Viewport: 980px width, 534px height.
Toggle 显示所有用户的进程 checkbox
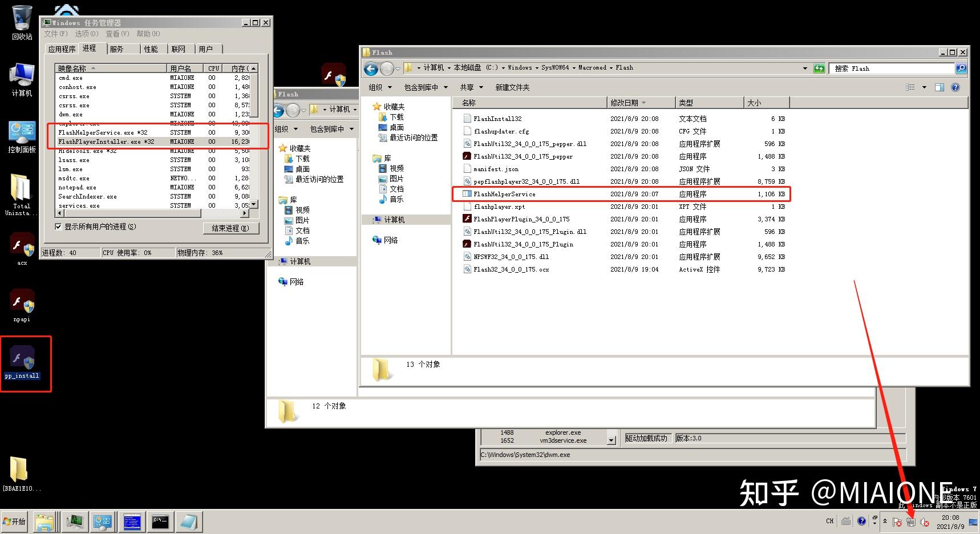[58, 226]
